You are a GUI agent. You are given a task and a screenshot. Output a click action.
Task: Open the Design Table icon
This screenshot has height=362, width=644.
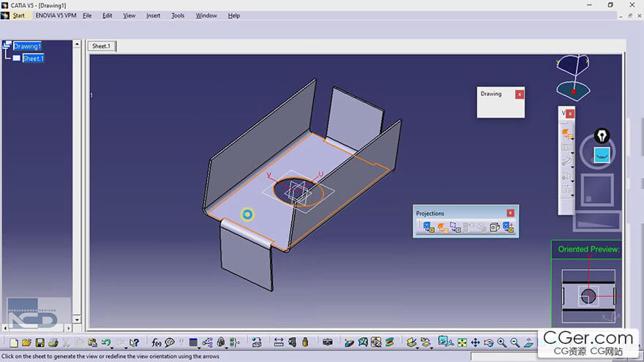(x=193, y=342)
